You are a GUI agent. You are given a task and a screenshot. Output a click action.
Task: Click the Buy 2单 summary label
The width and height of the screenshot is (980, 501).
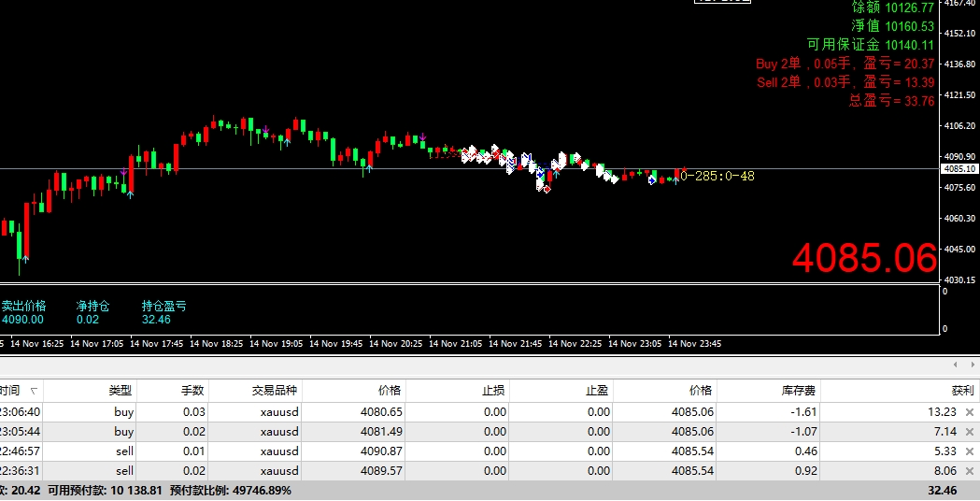click(x=845, y=64)
